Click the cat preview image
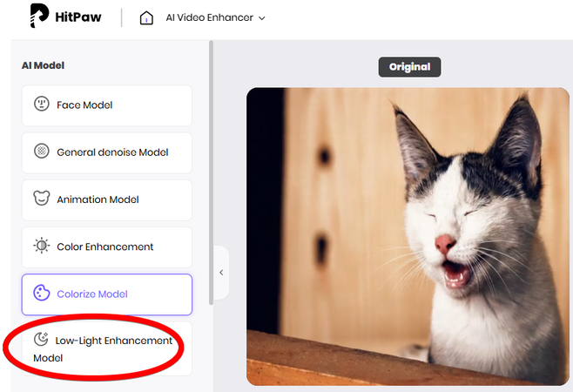Viewport: 573px width, 392px height. tap(408, 236)
